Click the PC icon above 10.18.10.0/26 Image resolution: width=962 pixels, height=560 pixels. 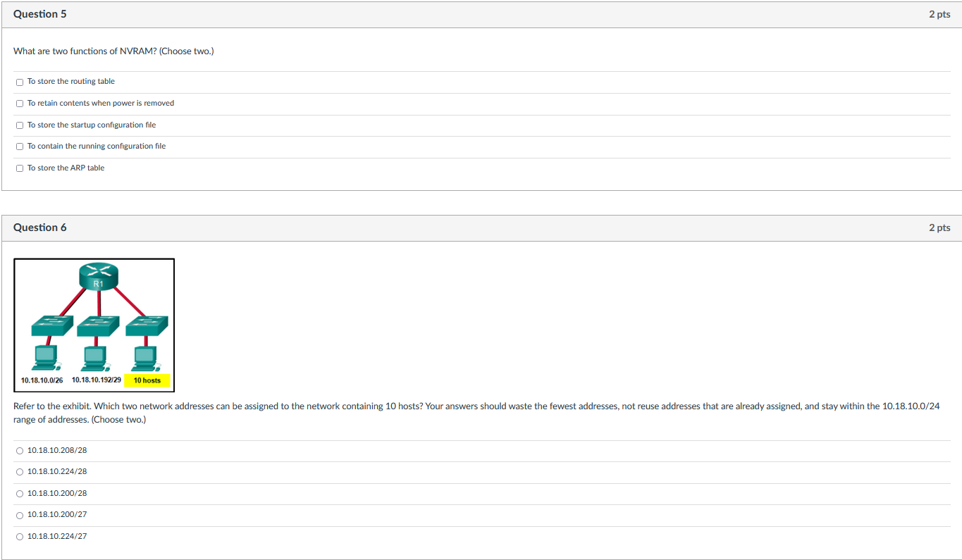(x=47, y=358)
